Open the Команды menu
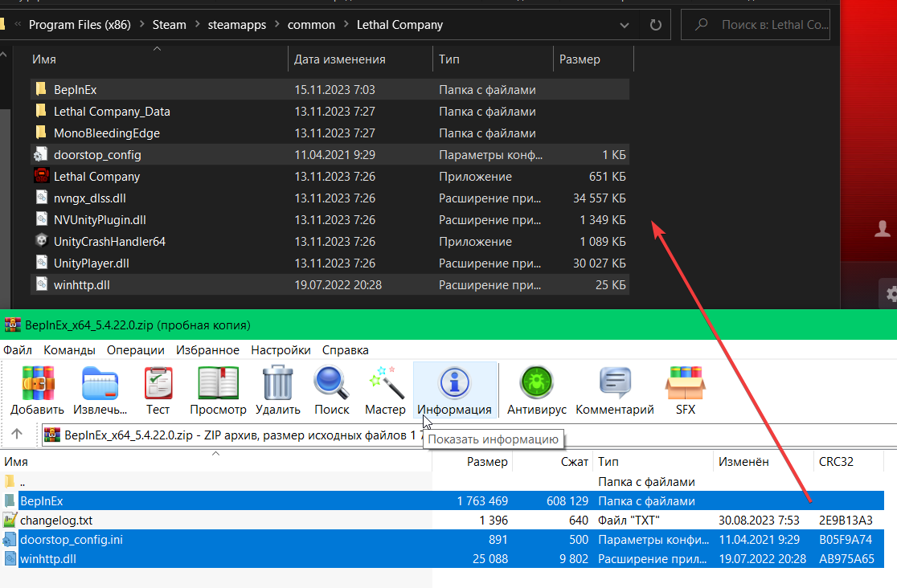The height and width of the screenshot is (588, 897). [69, 350]
